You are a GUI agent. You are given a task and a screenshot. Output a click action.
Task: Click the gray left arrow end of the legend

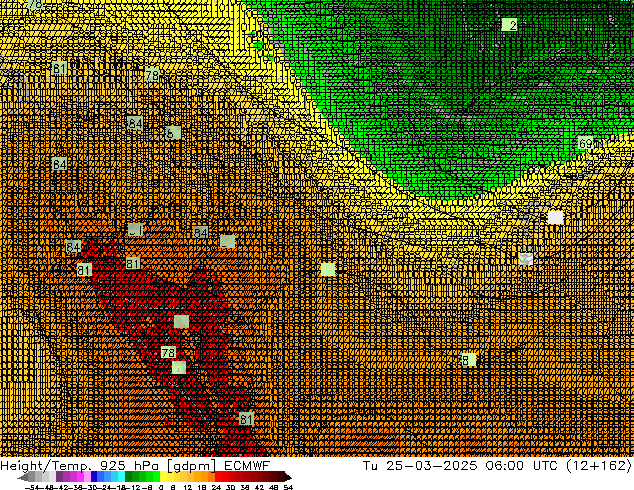(22, 478)
